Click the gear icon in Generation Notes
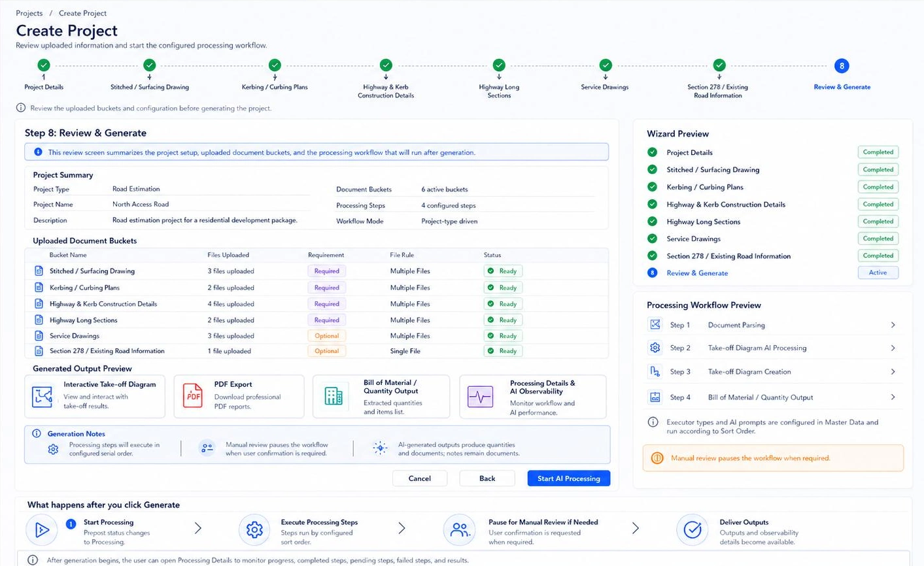Viewport: 924px width, 566px height. pyautogui.click(x=54, y=449)
